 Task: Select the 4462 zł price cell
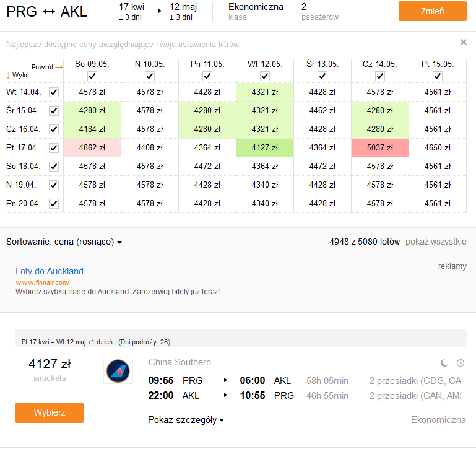tap(322, 111)
